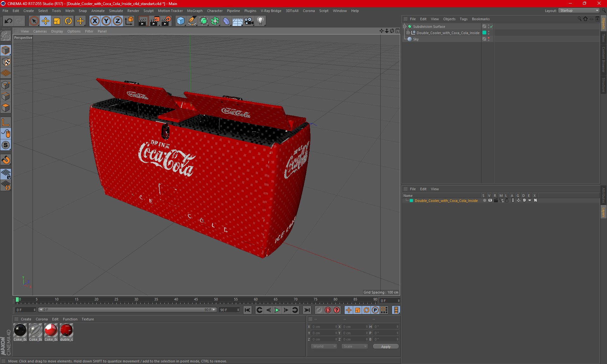The height and width of the screenshot is (364, 607).
Task: Toggle X axis lock
Action: click(x=95, y=21)
